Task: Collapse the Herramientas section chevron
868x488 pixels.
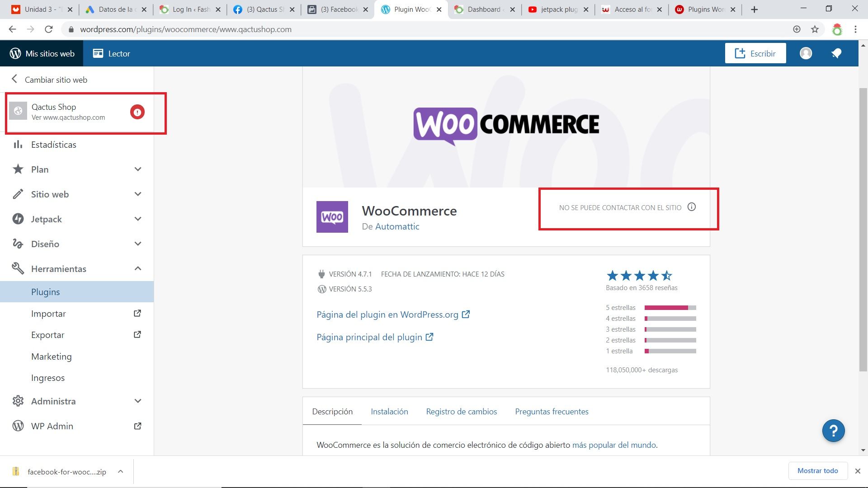Action: pos(138,269)
